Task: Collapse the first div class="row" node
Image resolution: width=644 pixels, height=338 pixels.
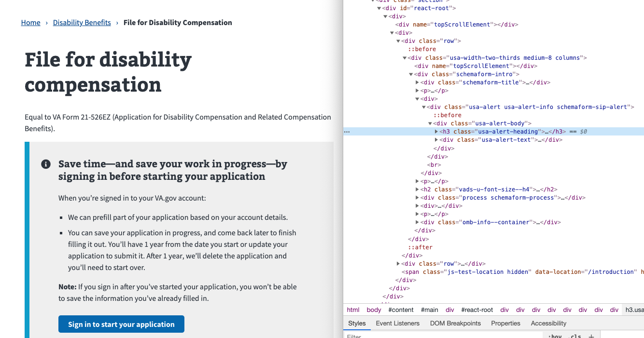Action: pyautogui.click(x=398, y=41)
